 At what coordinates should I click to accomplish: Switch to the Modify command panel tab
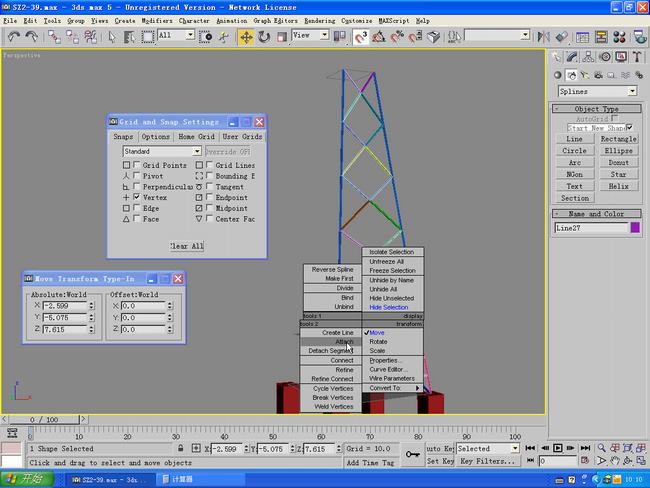tap(572, 57)
